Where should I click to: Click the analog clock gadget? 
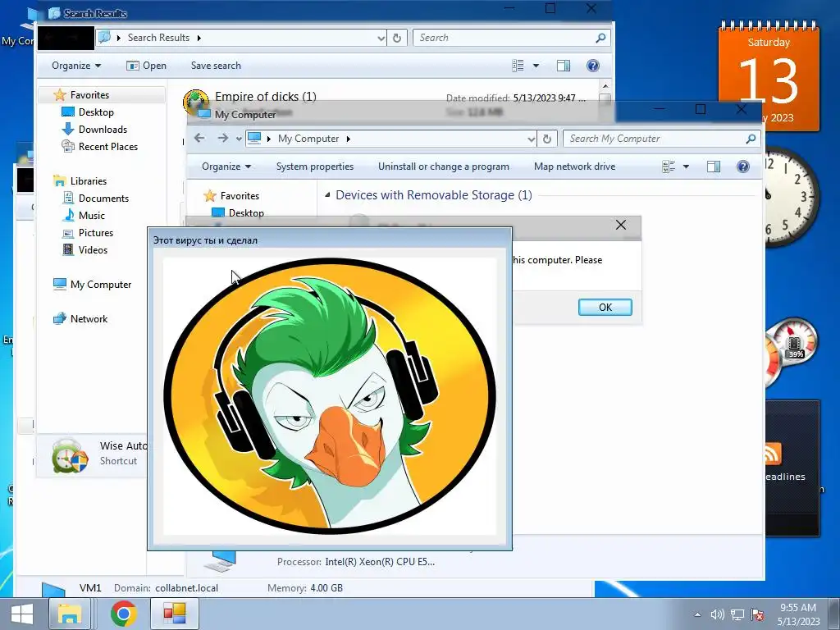tap(791, 196)
